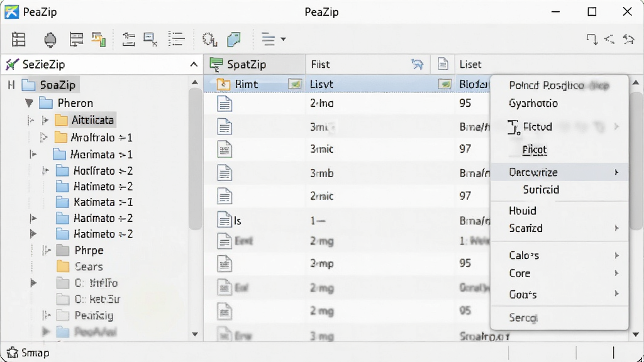Click the file icon in the 2-lmo row
This screenshot has height=362, width=644.
pyautogui.click(x=225, y=104)
